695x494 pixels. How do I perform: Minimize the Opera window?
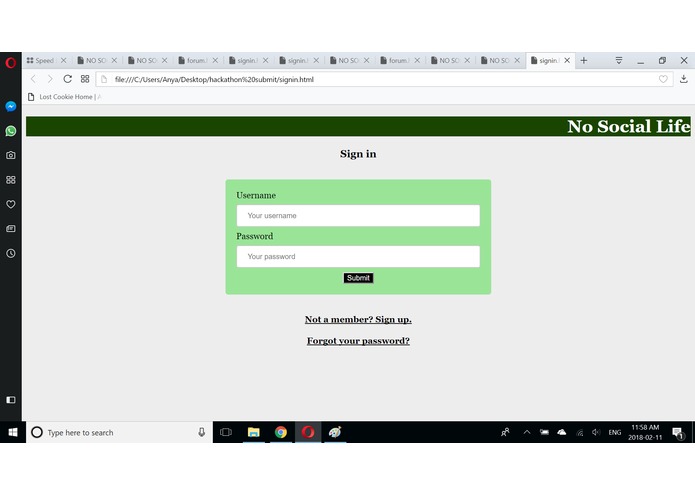click(x=640, y=61)
